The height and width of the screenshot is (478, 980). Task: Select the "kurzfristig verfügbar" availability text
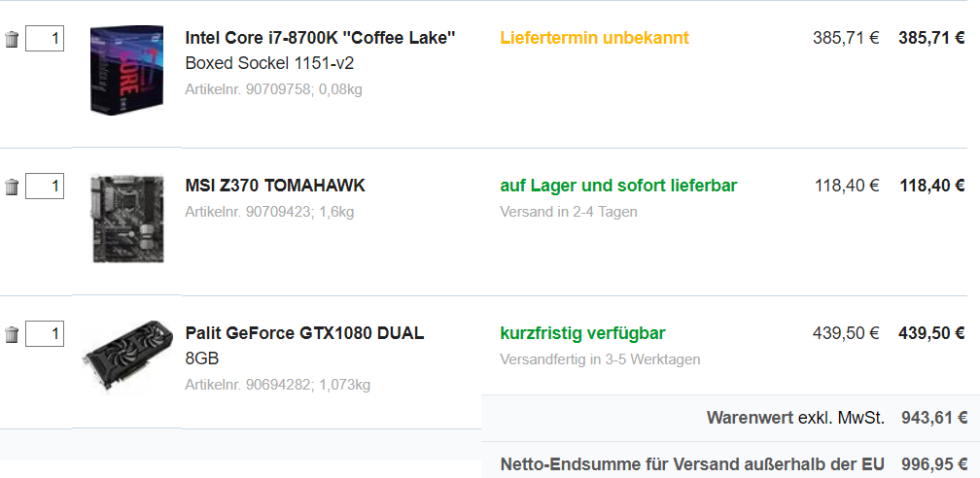pos(582,333)
